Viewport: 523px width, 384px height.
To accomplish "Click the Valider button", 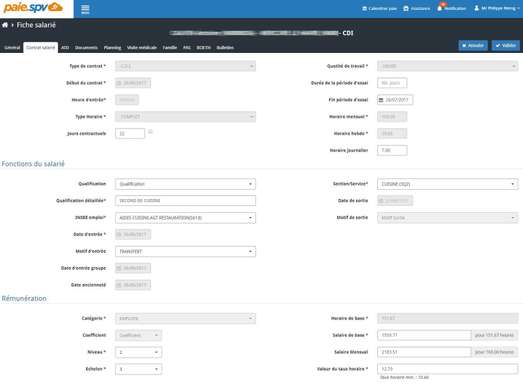I will click(506, 45).
